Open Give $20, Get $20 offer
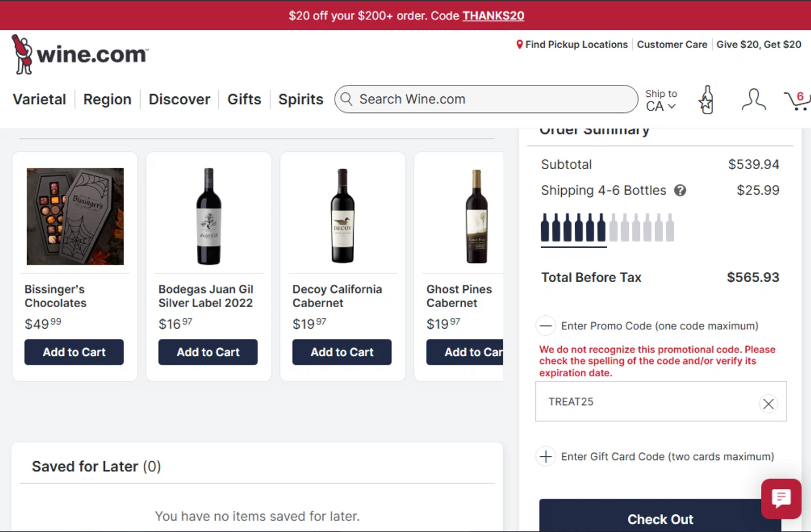The width and height of the screenshot is (811, 532). pyautogui.click(x=759, y=44)
